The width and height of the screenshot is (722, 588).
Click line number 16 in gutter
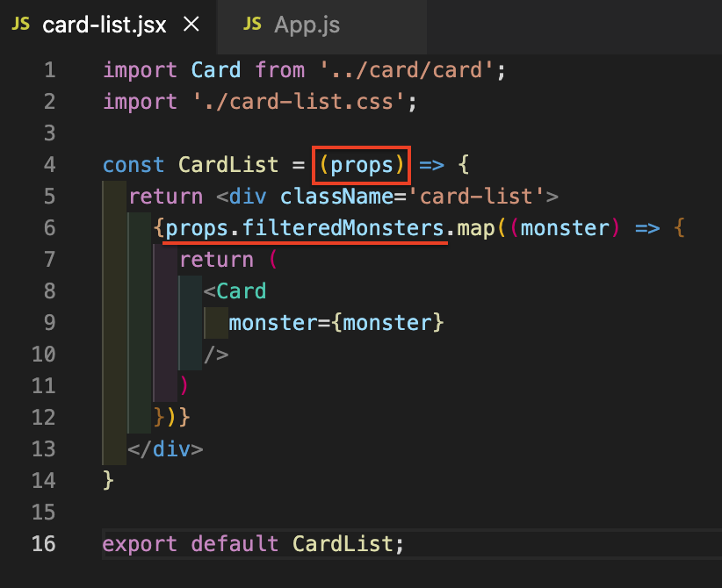44,544
